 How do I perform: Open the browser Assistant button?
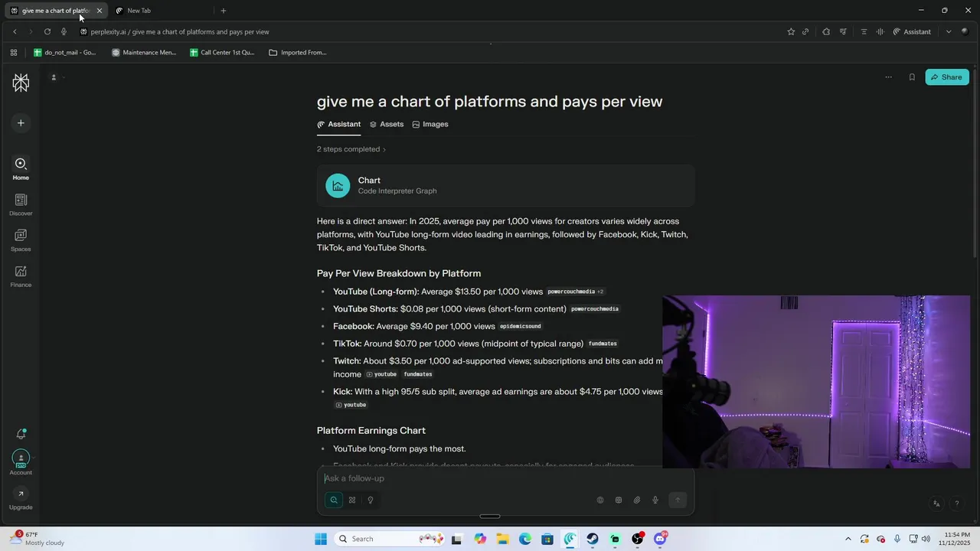pos(912,31)
